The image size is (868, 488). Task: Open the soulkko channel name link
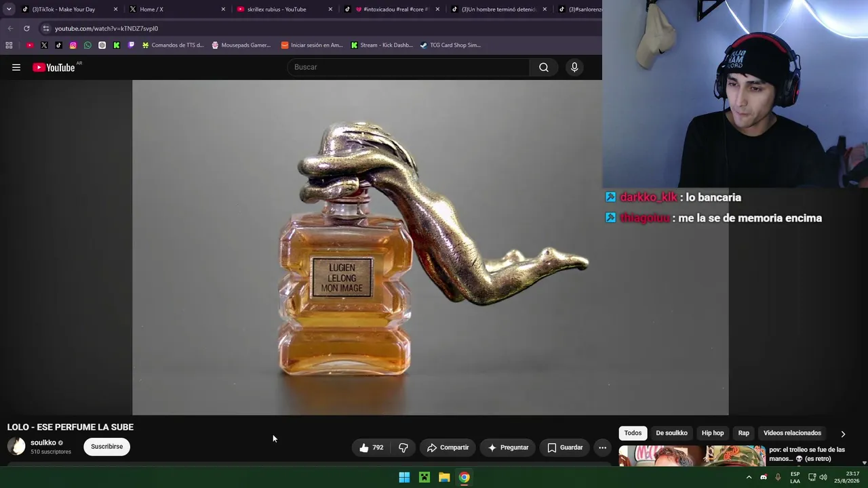[x=43, y=443]
